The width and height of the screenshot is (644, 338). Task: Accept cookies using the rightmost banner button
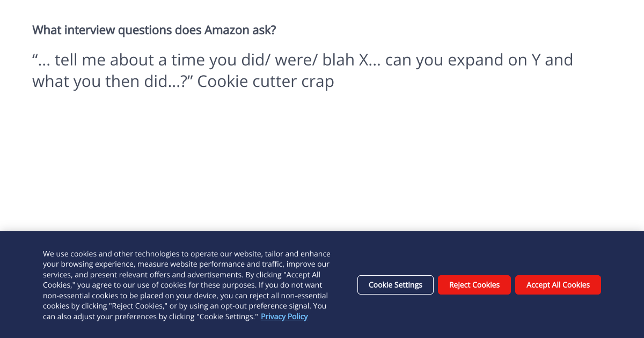(558, 284)
